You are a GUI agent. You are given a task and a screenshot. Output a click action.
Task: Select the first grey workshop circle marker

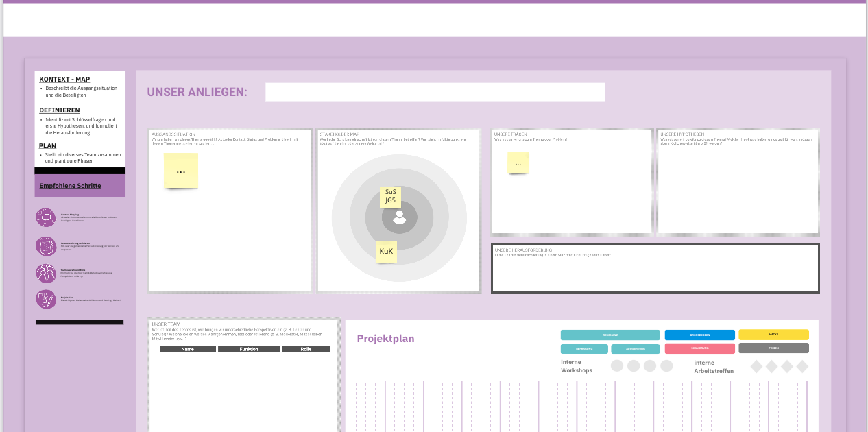pos(617,366)
